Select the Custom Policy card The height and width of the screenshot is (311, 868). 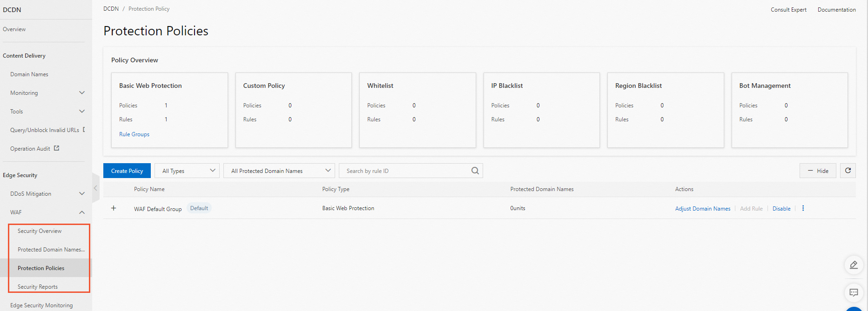click(294, 110)
